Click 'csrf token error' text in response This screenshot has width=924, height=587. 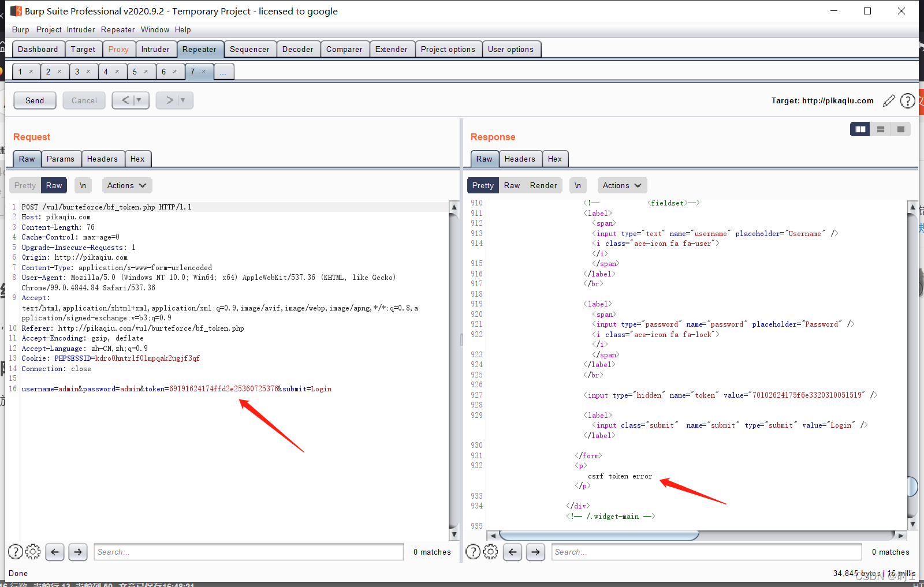(x=620, y=476)
